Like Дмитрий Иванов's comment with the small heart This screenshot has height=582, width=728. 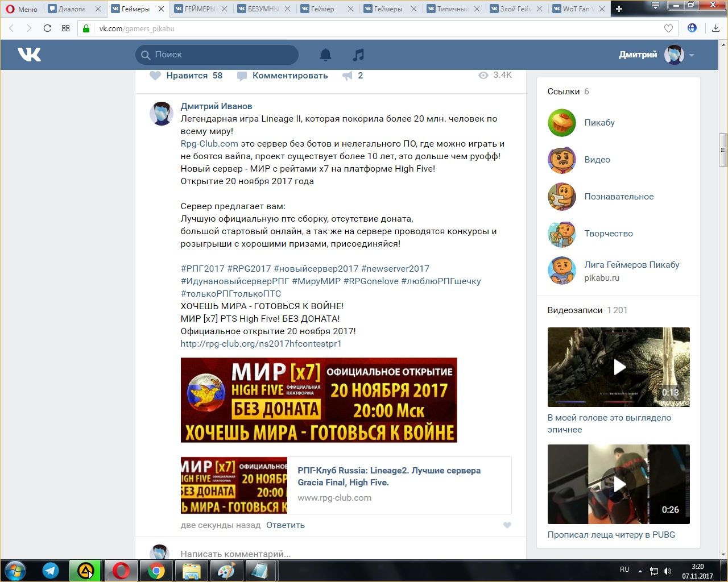point(507,525)
